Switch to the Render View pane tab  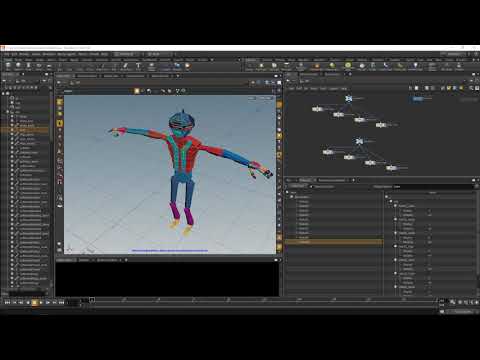111,76
